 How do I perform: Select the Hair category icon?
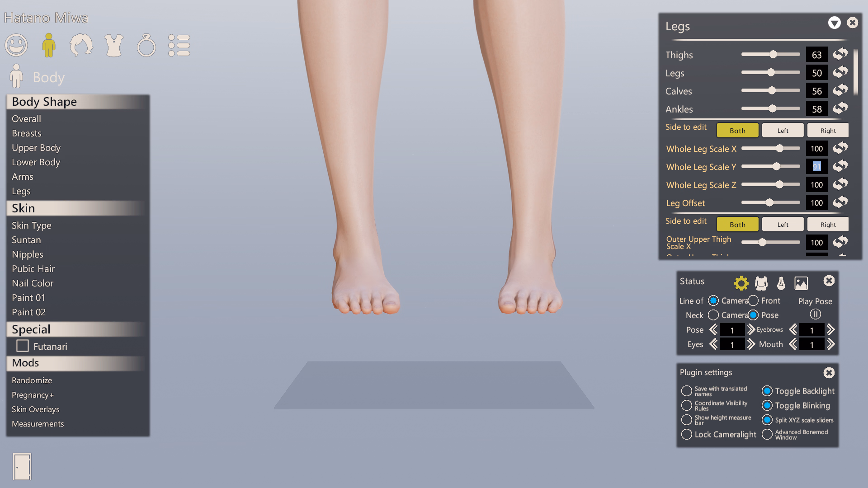coord(81,45)
